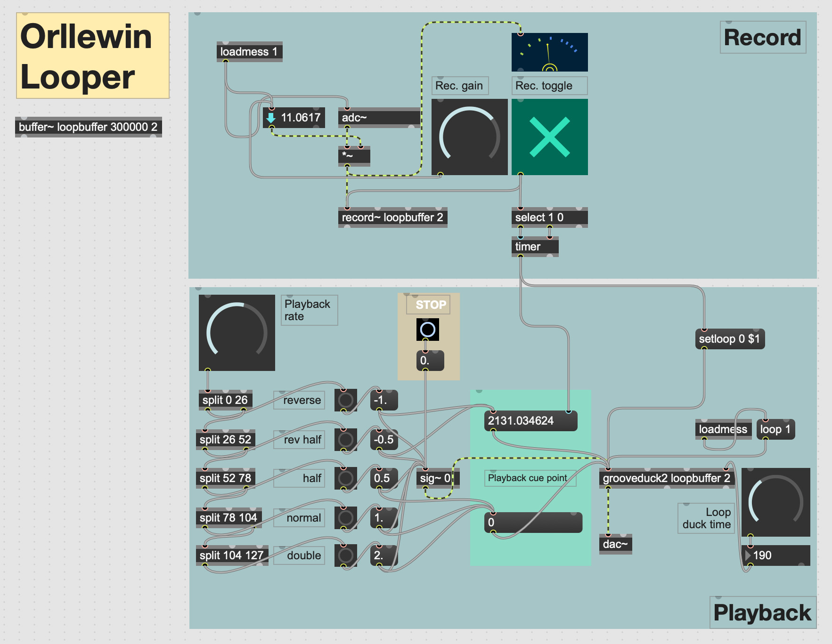This screenshot has height=644, width=832.
Task: Click the Playback panel label
Action: click(x=763, y=612)
